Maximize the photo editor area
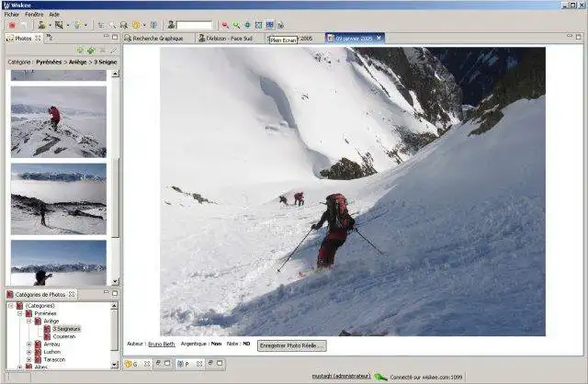 pyautogui.click(x=578, y=37)
